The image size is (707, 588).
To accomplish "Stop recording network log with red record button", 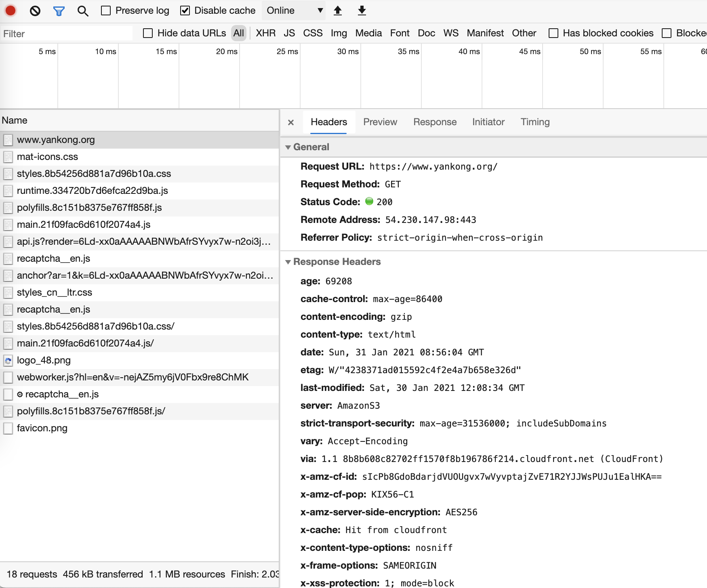I will [11, 10].
